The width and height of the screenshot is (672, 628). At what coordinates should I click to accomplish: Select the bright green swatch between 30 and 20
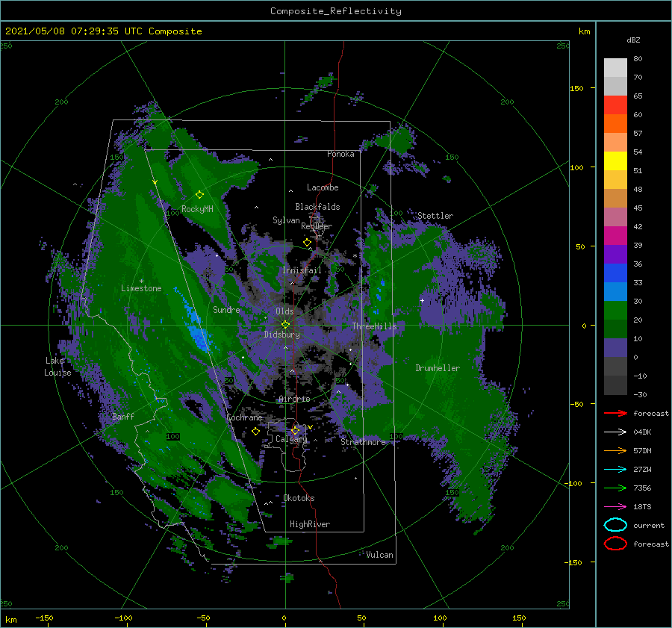point(615,311)
